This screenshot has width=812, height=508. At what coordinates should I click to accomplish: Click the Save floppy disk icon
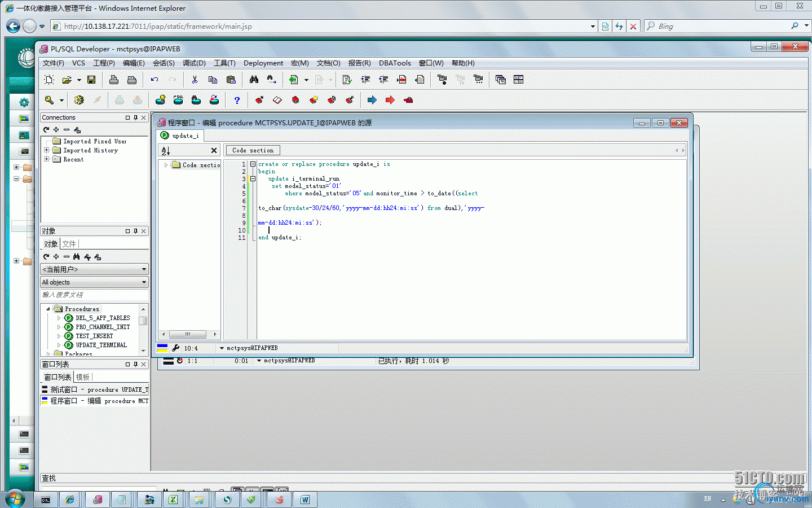(91, 80)
